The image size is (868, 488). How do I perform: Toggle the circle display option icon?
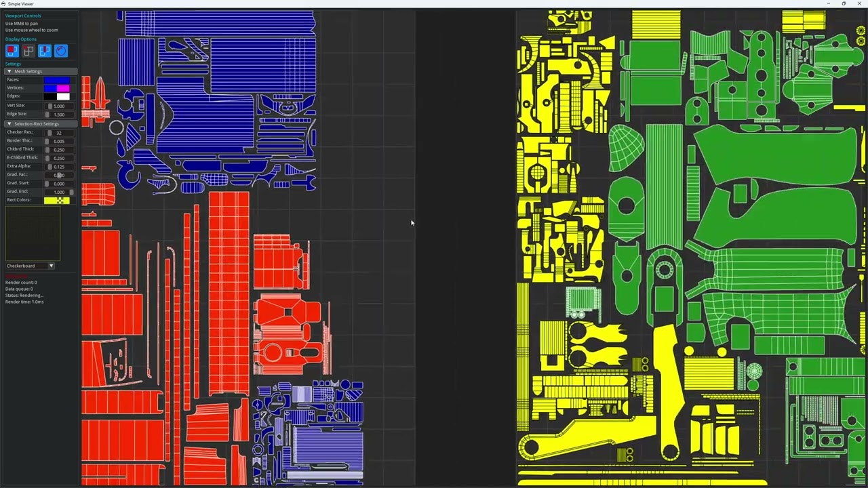tap(61, 51)
